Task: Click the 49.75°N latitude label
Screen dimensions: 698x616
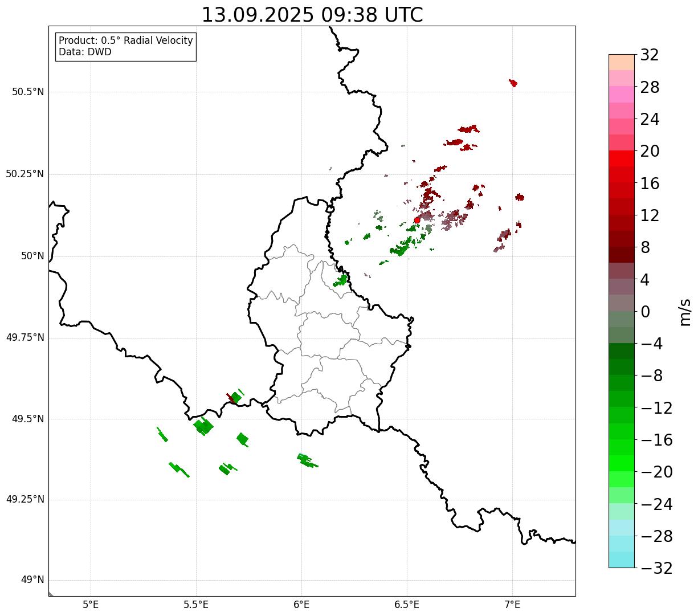Action: point(25,337)
